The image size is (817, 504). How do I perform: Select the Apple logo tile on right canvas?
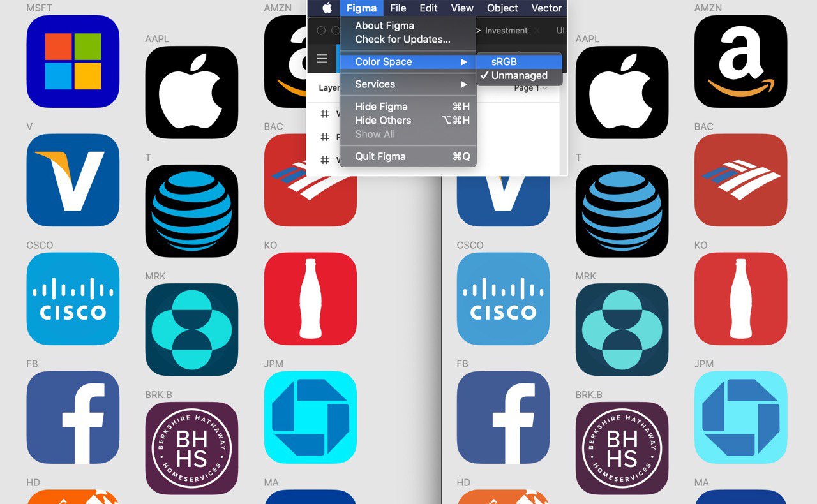point(622,92)
